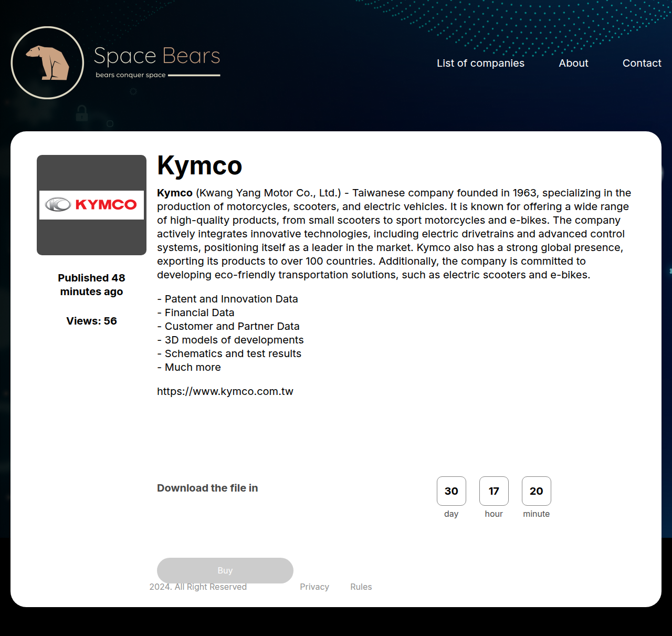Click the 'bears conquer space' tagline
Screen dimensions: 672x636
(x=130, y=75)
